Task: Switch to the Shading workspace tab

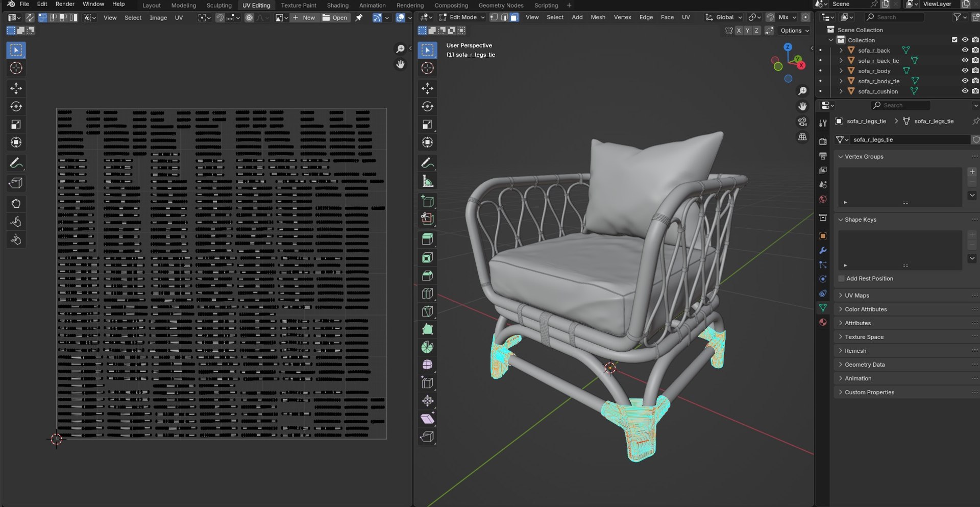Action: (337, 5)
